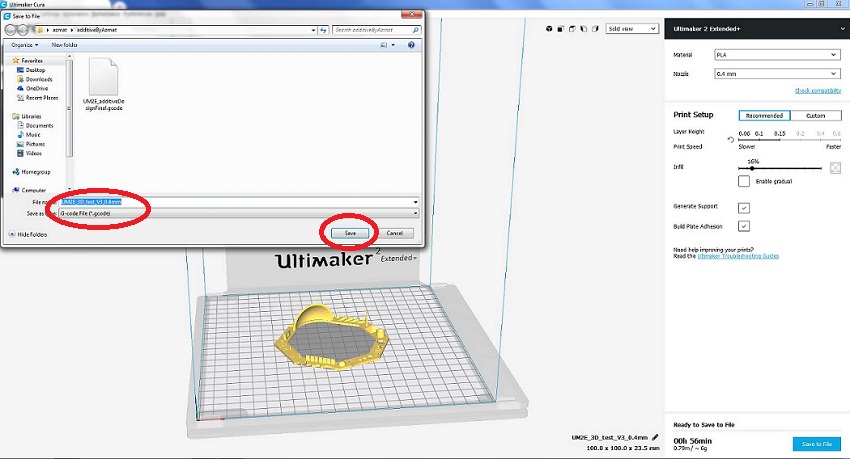
Task: Click the additiveByAzmat breadcrumb in address bar
Action: 96,30
